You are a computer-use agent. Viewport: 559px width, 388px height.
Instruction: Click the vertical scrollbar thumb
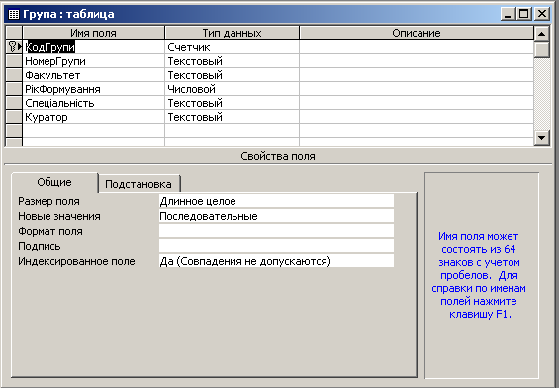(542, 50)
